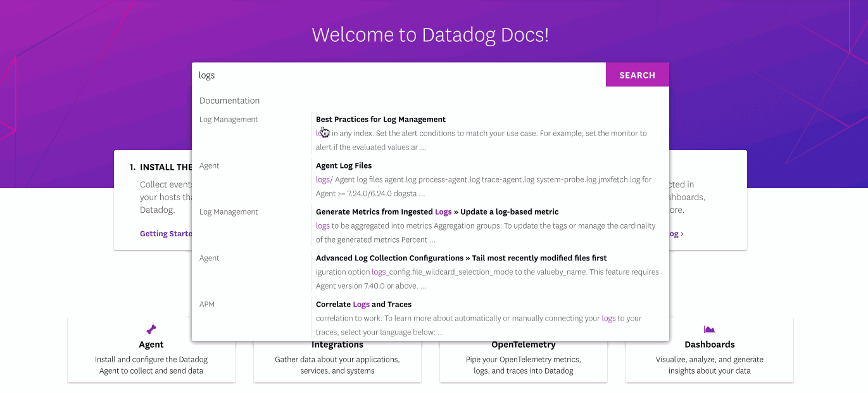Viewport: 868px width, 394px height.
Task: Click the Dashboards chart icon
Action: [x=710, y=329]
